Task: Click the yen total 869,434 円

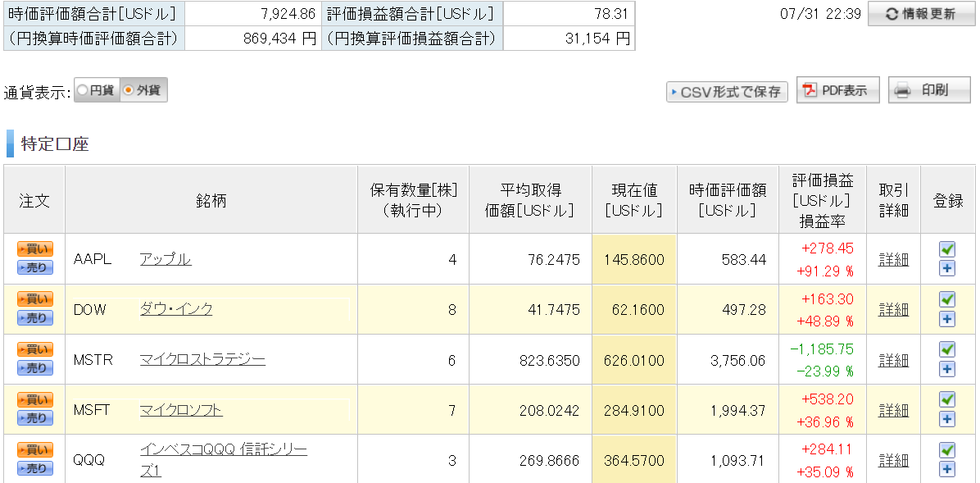Action: point(279,39)
